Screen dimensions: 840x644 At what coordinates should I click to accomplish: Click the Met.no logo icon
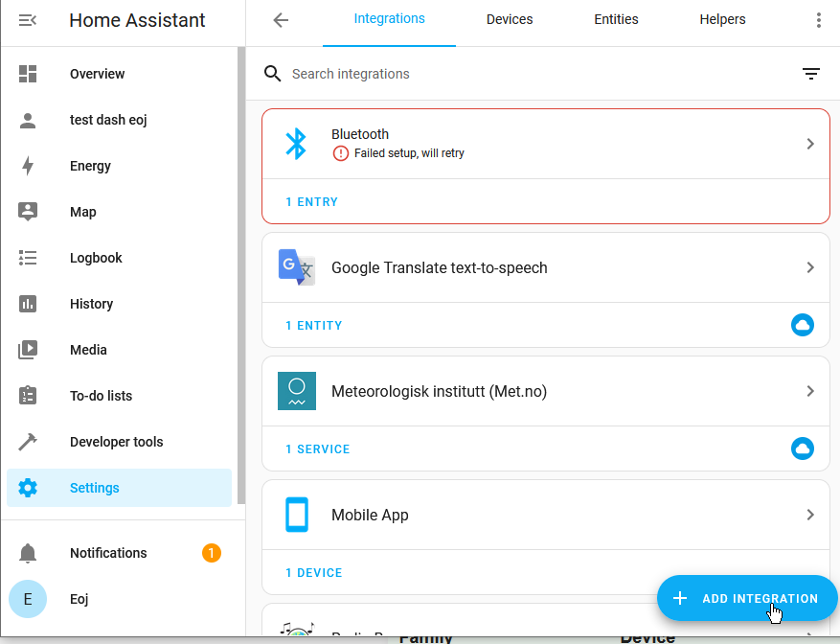297,391
